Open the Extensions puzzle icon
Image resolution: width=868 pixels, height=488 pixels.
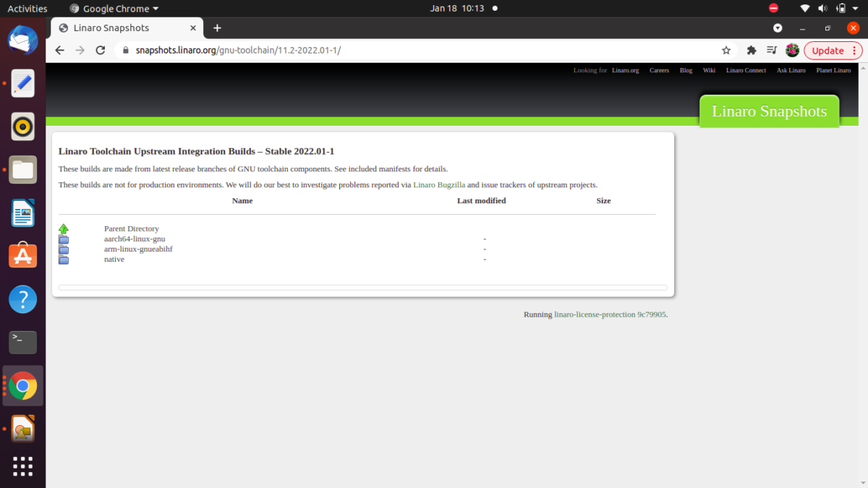coord(752,51)
